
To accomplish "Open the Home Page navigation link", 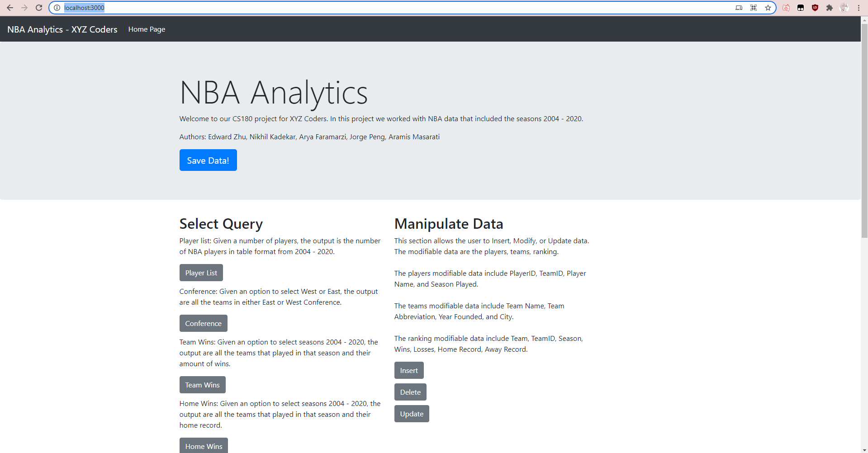I will coord(147,29).
